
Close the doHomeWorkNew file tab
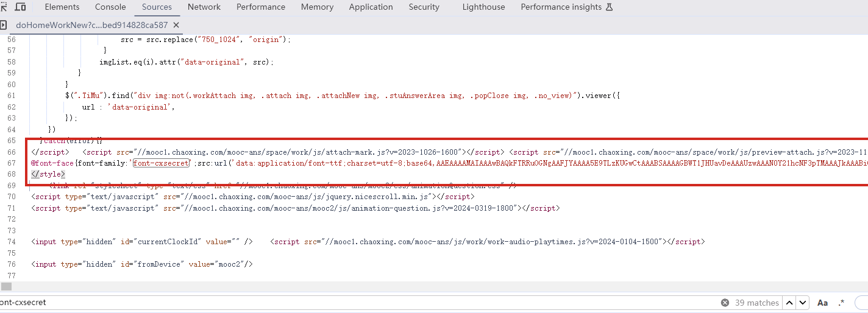177,25
